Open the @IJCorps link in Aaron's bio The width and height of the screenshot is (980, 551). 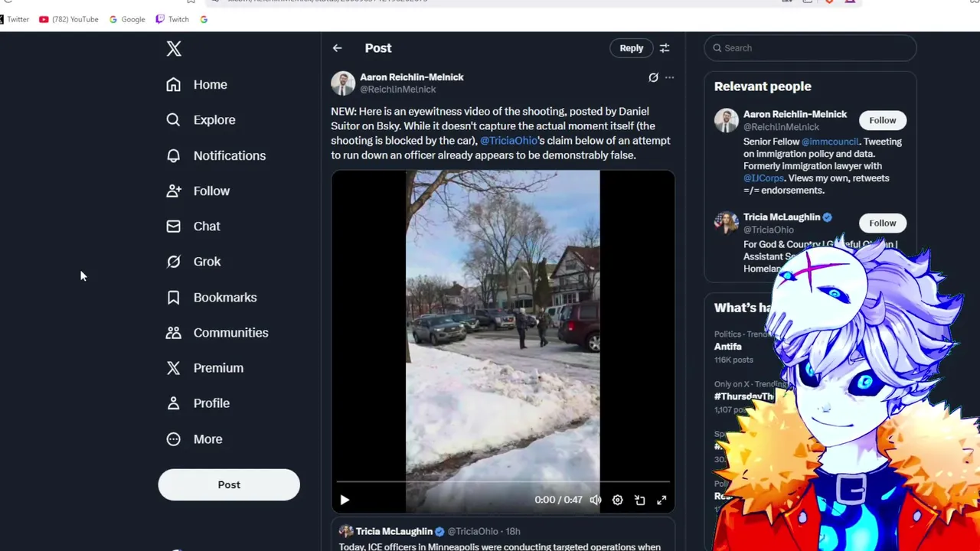point(763,178)
